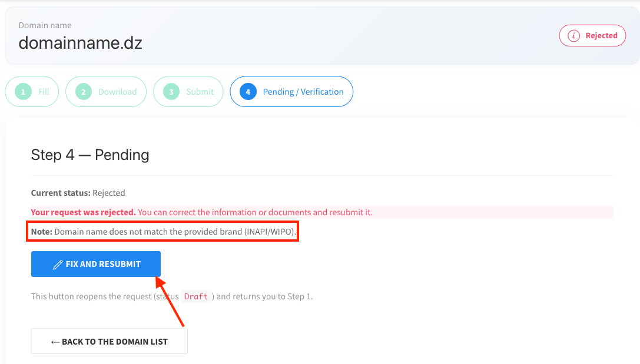Click the red 'Your request was rejected' message
640x364 pixels.
coord(84,212)
